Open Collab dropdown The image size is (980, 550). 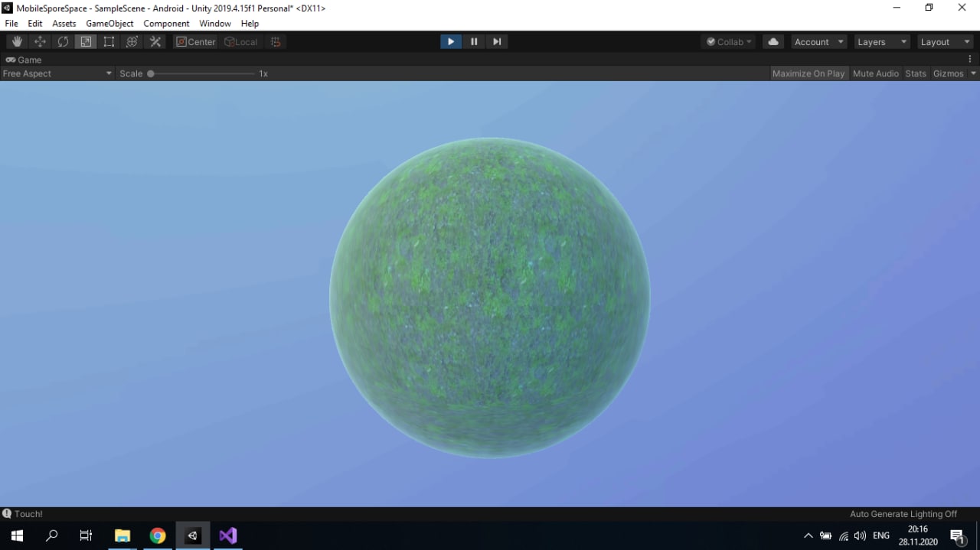(x=730, y=42)
